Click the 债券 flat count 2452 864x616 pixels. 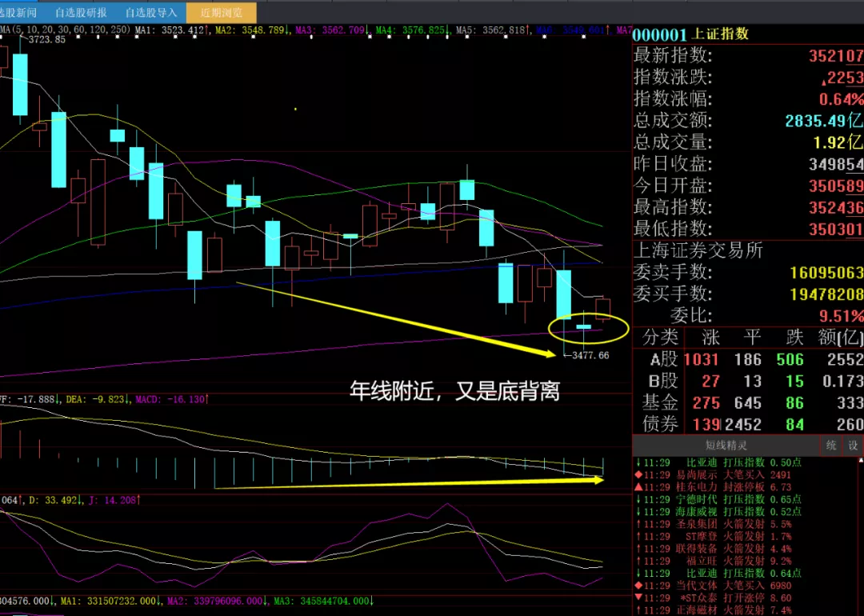point(742,425)
